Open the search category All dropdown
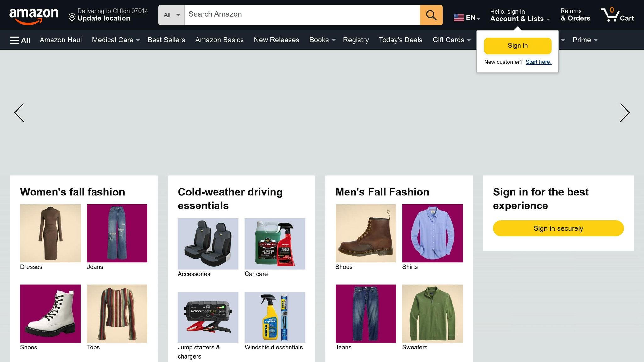644x362 pixels. 171,15
